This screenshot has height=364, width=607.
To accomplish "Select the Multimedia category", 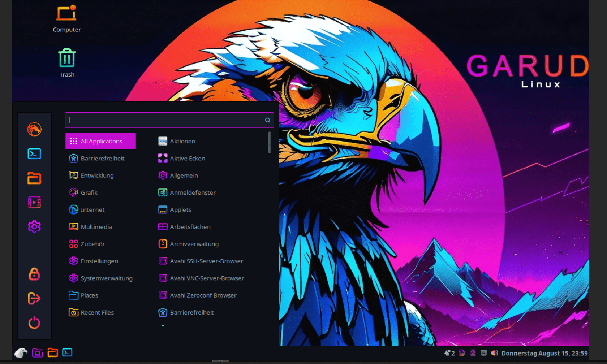I will click(x=100, y=227).
